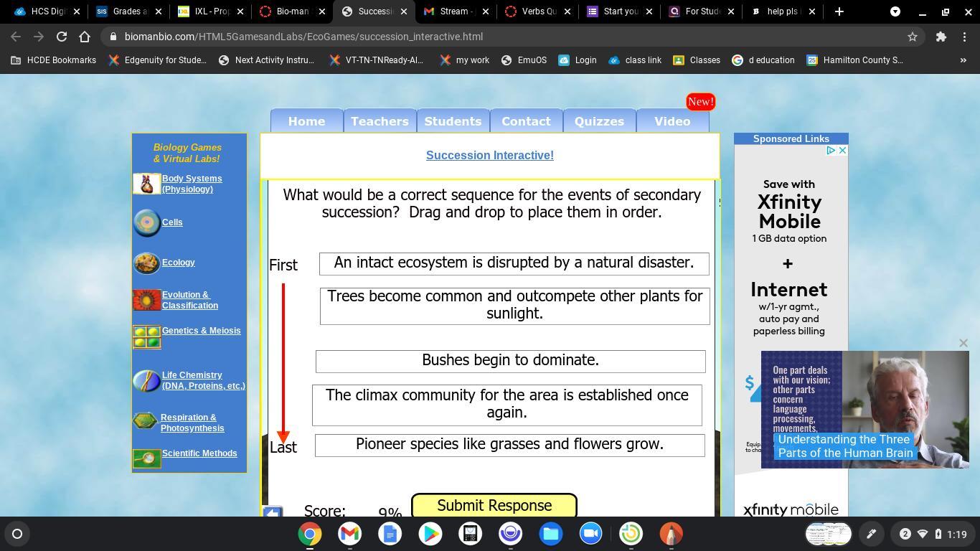The image size is (980, 551).
Task: Select the 'An intact ecosystem is disrupted' card
Action: pyautogui.click(x=514, y=263)
